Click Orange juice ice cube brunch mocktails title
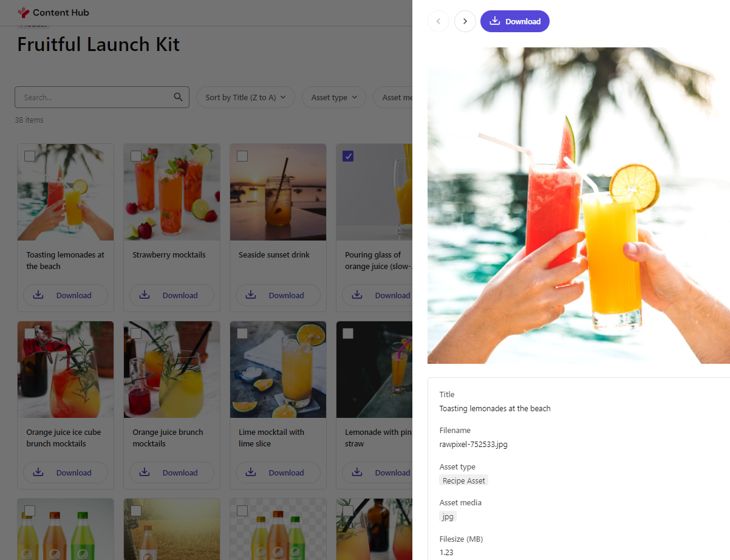 click(64, 438)
